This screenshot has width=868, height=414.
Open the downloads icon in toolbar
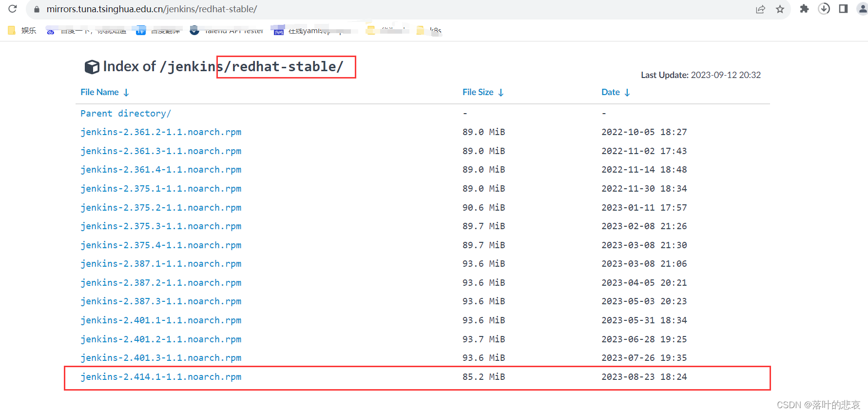click(x=824, y=9)
